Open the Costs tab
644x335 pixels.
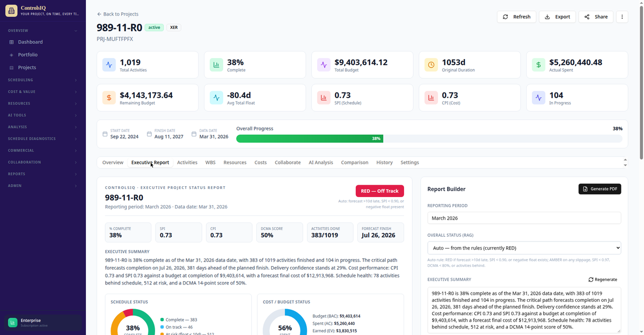[261, 162]
